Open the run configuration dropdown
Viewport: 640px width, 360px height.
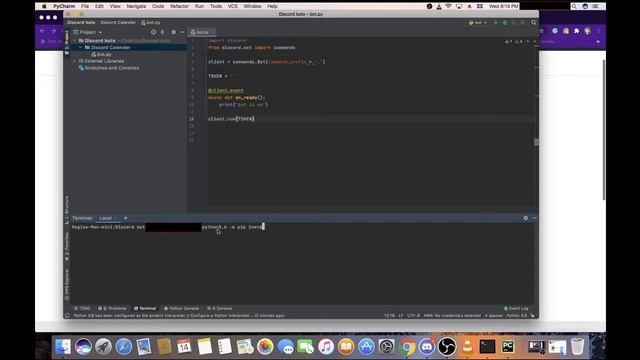(x=478, y=22)
